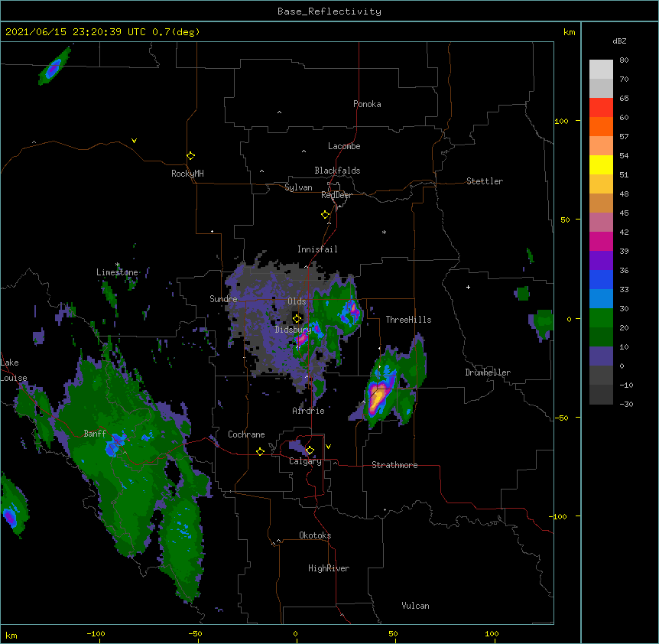Click the RedDeer city label

click(x=336, y=195)
